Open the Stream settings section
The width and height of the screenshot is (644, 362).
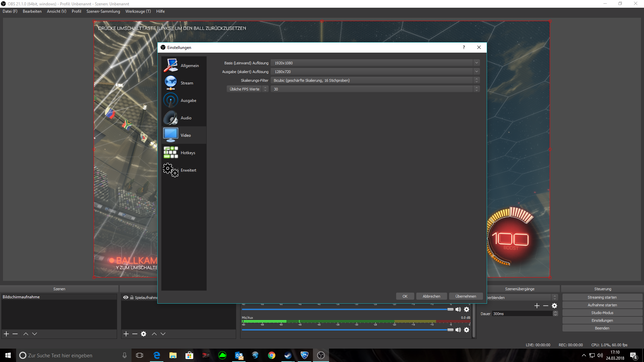pos(184,83)
